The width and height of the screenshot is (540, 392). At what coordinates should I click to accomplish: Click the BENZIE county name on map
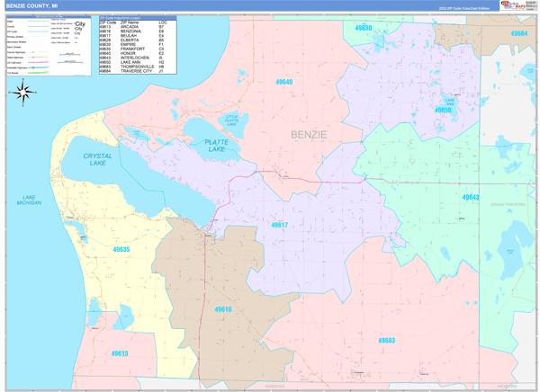[309, 135]
